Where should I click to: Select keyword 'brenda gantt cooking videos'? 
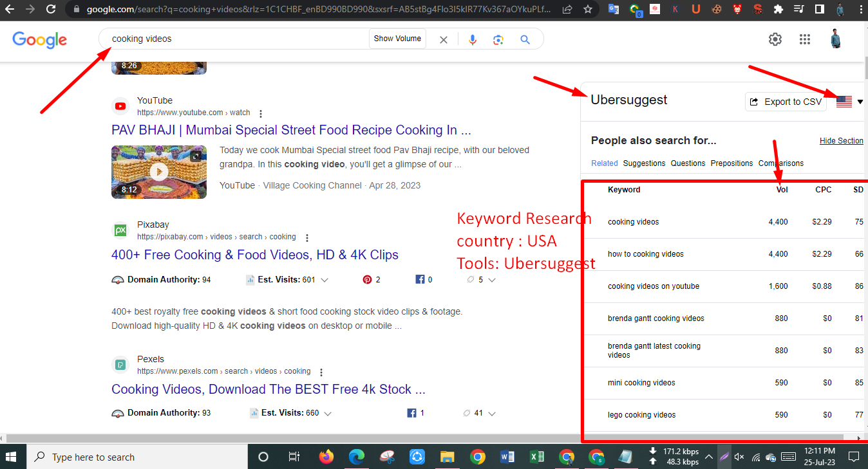coord(656,318)
